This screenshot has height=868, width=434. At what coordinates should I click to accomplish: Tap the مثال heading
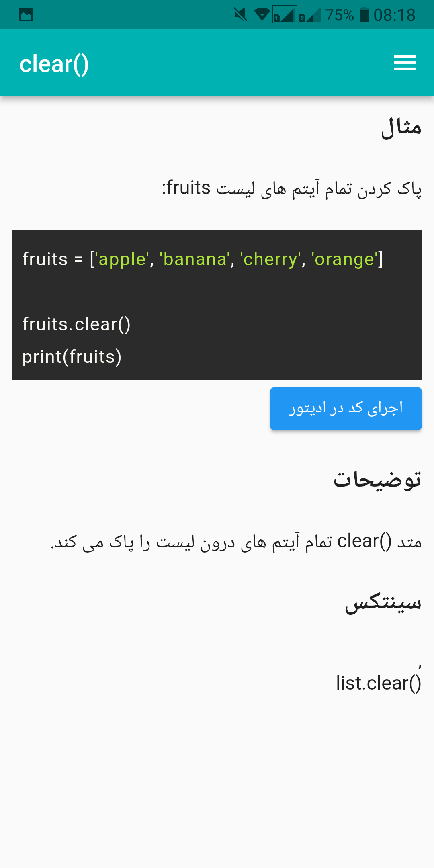click(x=401, y=128)
